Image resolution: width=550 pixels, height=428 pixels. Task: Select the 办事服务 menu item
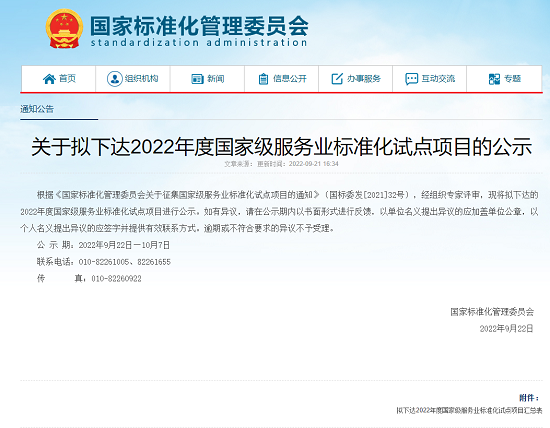[355, 79]
